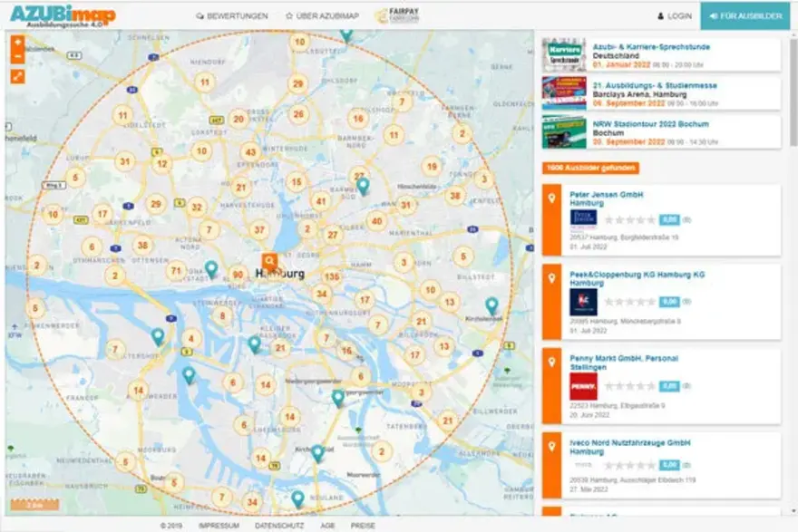Toggle fullscreen map with the expand arrows icon
The image size is (798, 532).
point(18,76)
